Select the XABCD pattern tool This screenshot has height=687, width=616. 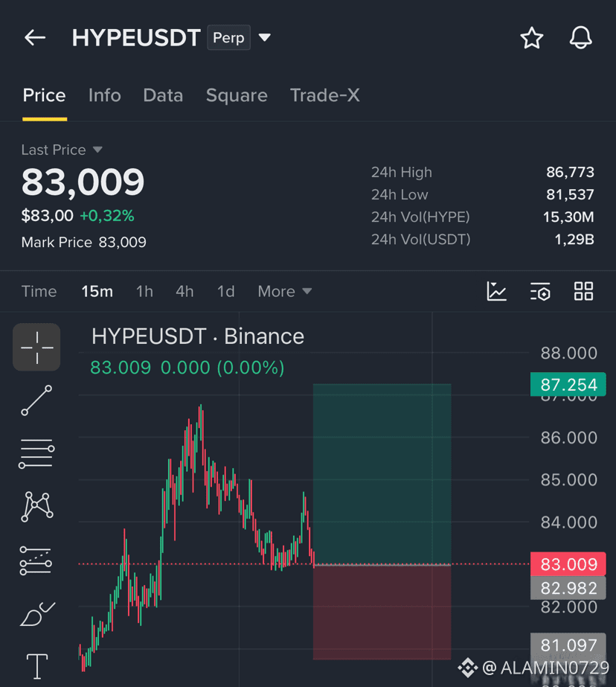point(37,507)
